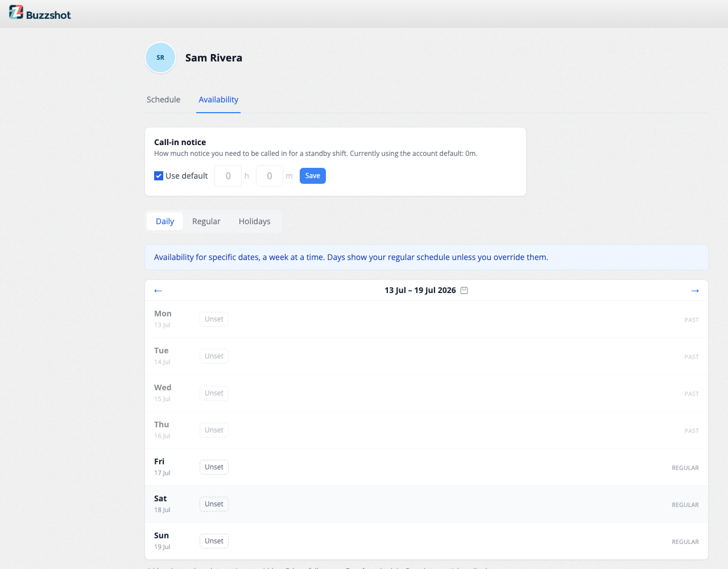Click the Sam Rivera name heading
The width and height of the screenshot is (728, 569).
[214, 57]
